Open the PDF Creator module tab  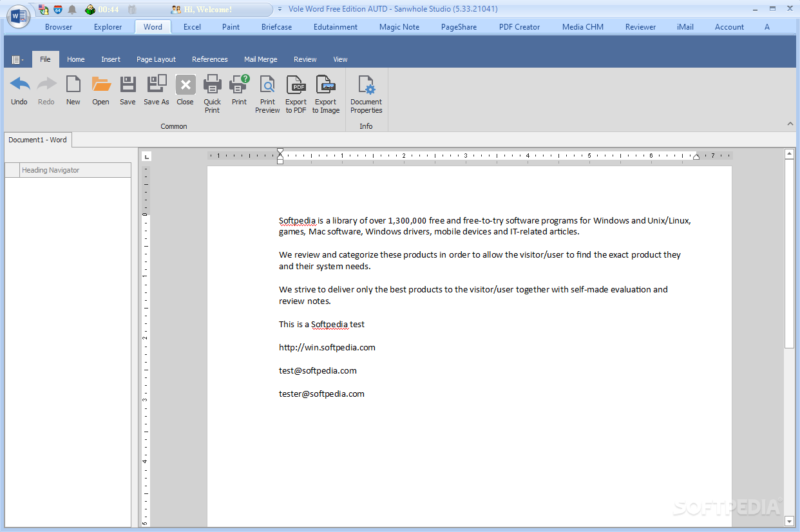click(520, 27)
